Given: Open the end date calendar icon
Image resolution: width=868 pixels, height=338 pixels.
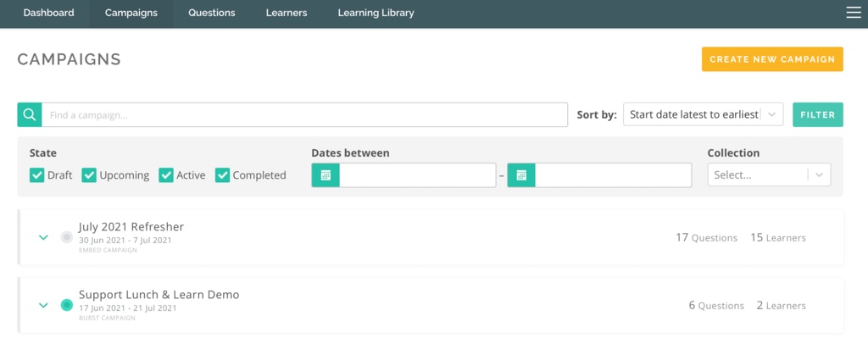Looking at the screenshot, I should 521,175.
